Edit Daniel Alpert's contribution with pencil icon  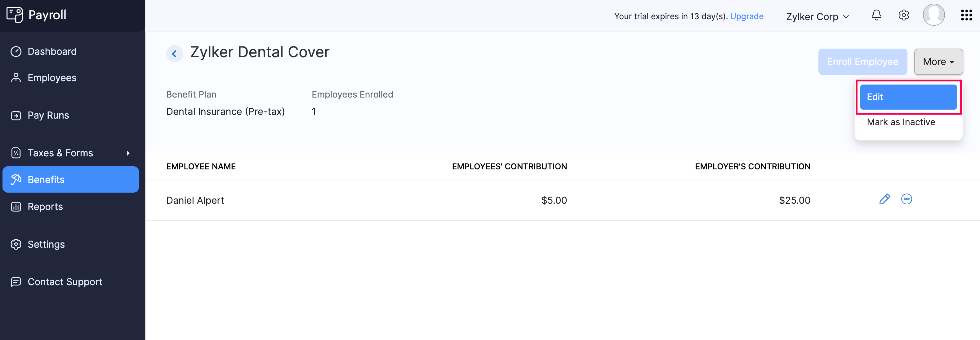[x=885, y=199]
